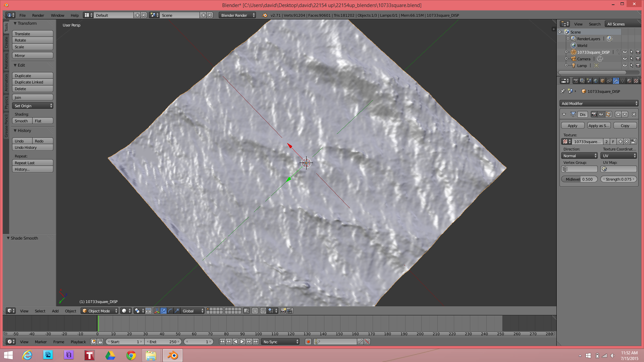
Task: Open the Render properties tab
Action: tap(576, 81)
